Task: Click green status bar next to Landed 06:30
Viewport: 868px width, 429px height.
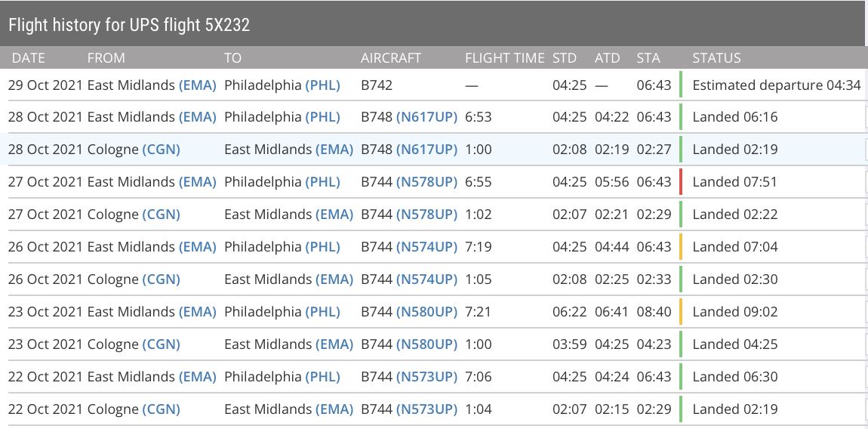Action: coord(681,377)
